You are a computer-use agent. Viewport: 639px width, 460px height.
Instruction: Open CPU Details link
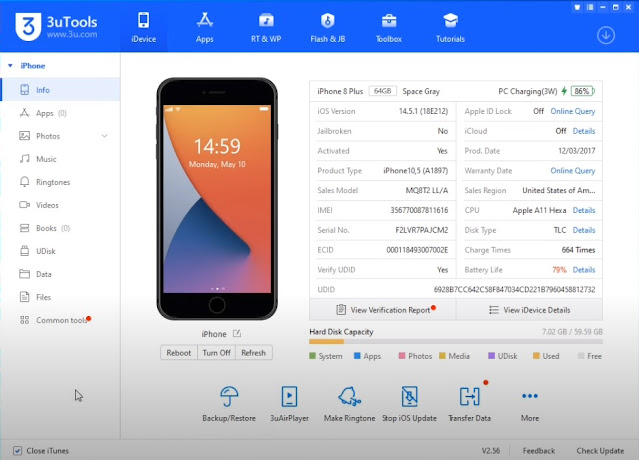[584, 210]
